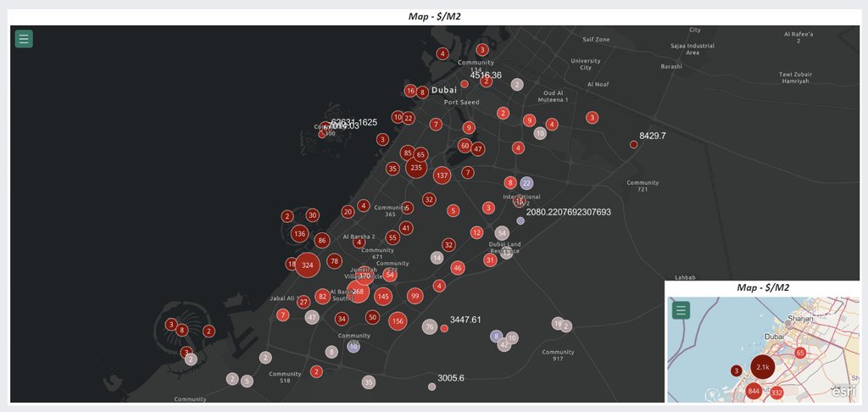Image resolution: width=868 pixels, height=412 pixels.
Task: Click the point marker beside 3447.61
Action: click(x=444, y=328)
